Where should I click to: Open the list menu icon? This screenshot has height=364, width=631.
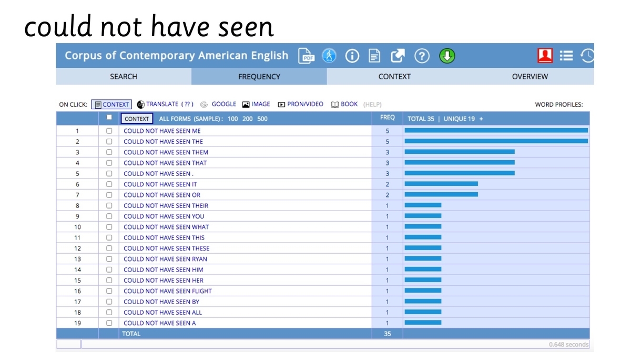(x=566, y=55)
